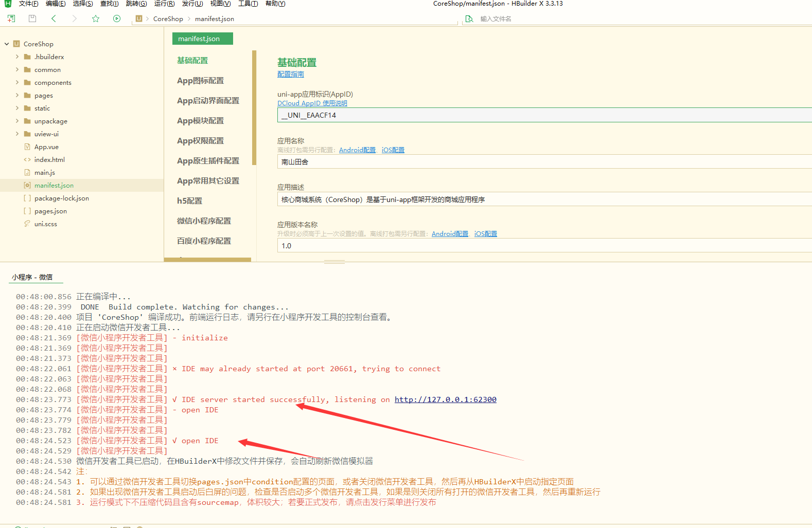
Task: Click the file search icon
Action: 469,19
